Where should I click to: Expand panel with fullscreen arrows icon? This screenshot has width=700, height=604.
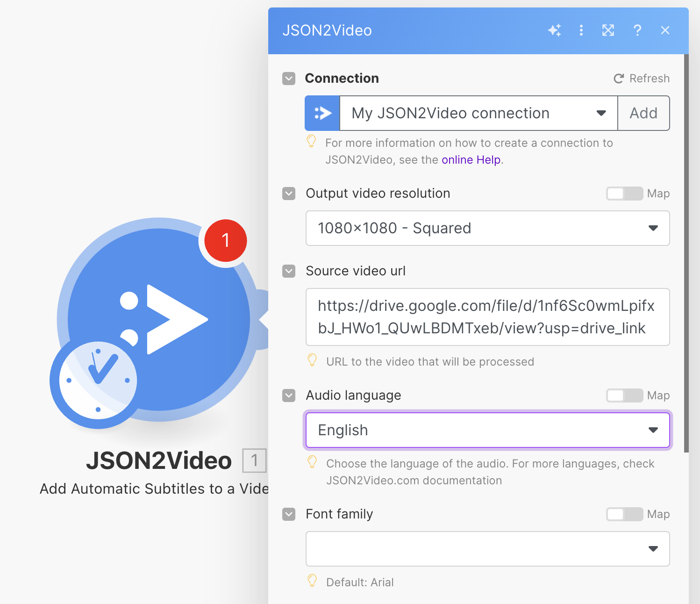[x=608, y=30]
